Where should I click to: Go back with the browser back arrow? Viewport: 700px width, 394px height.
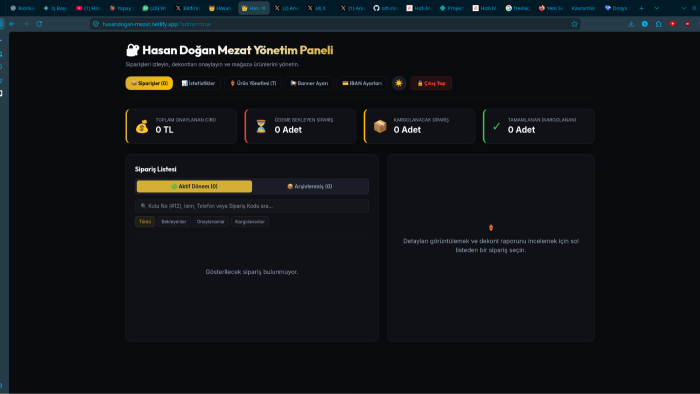(x=12, y=24)
